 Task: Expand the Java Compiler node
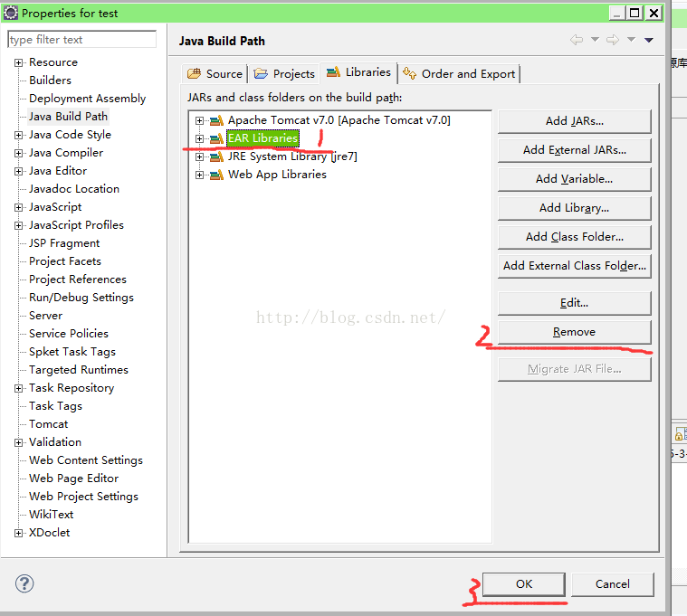(x=18, y=153)
